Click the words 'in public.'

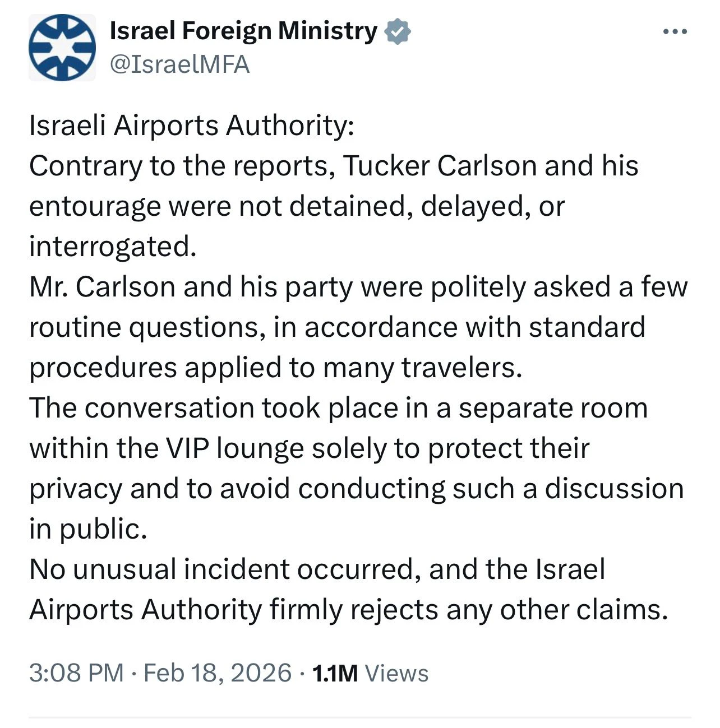pyautogui.click(x=88, y=529)
